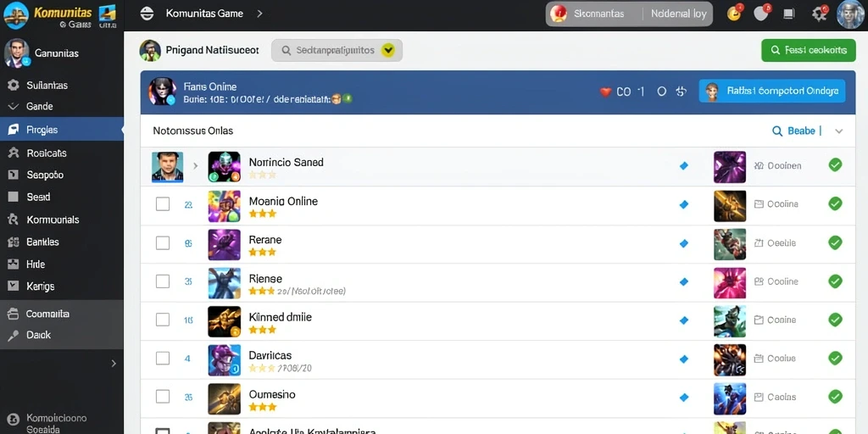Click the green Fassi ceokorits button
This screenshot has height=434, width=868.
[x=809, y=50]
